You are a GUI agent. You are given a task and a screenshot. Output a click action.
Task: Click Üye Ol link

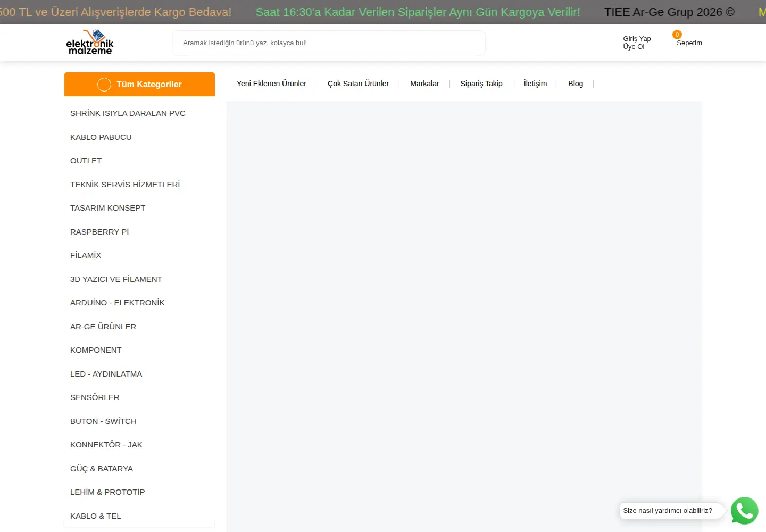tap(634, 47)
